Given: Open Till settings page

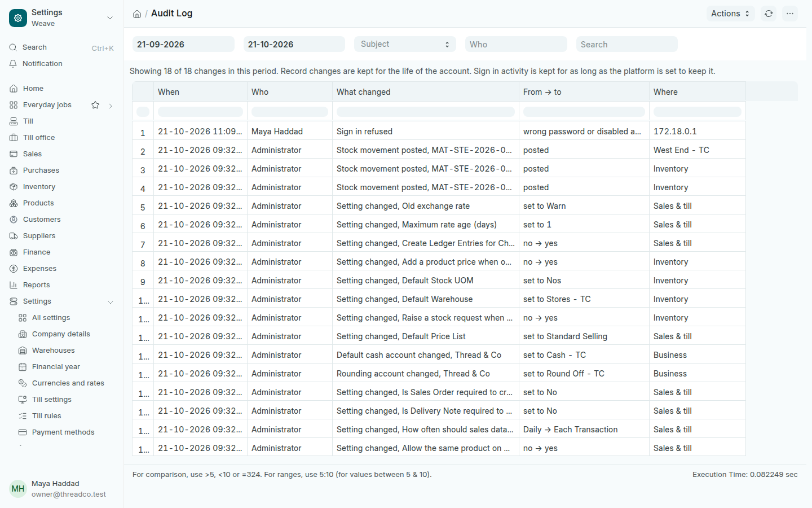Looking at the screenshot, I should [52, 400].
